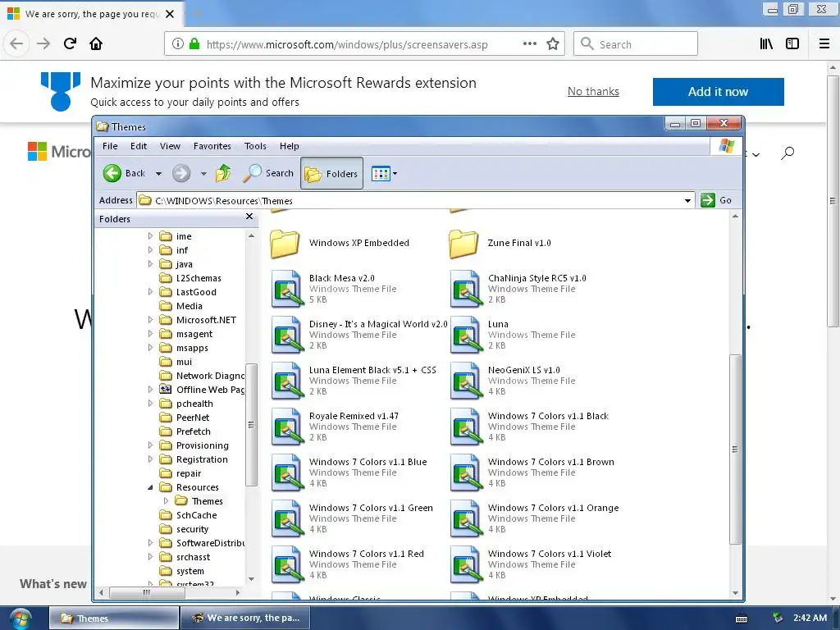The image size is (840, 630).
Task: Select the Luna theme file icon
Action: (x=466, y=335)
